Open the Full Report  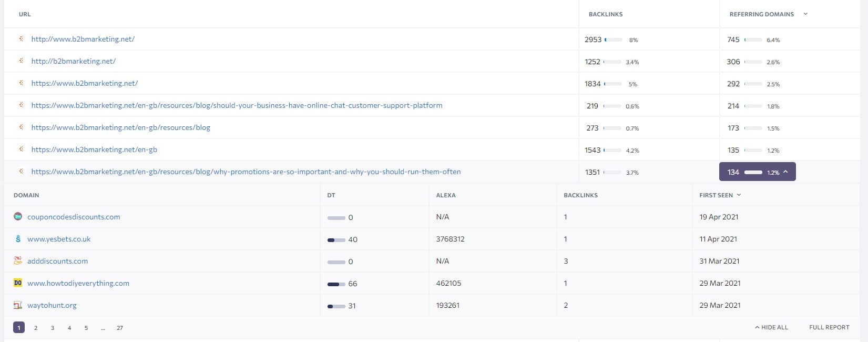829,327
